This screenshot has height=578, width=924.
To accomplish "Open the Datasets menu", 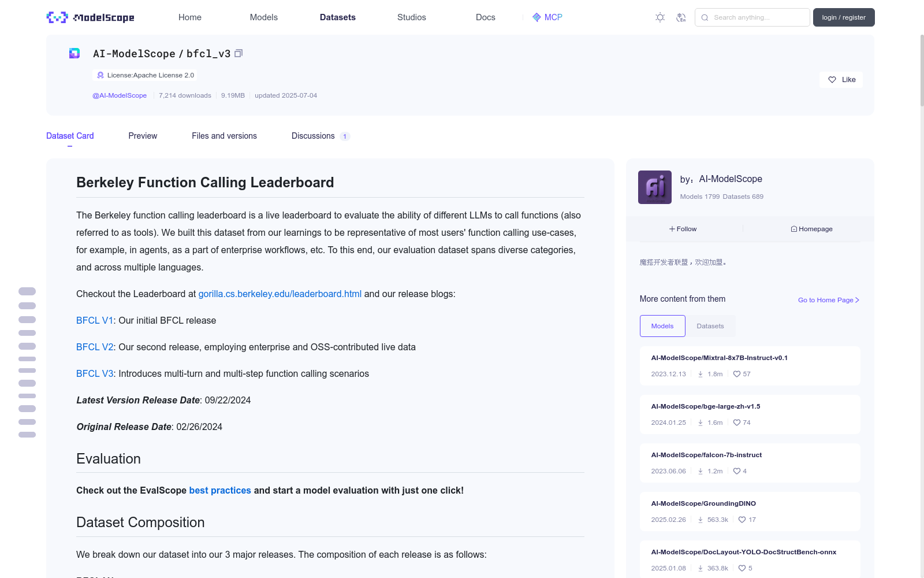I will 338,17.
